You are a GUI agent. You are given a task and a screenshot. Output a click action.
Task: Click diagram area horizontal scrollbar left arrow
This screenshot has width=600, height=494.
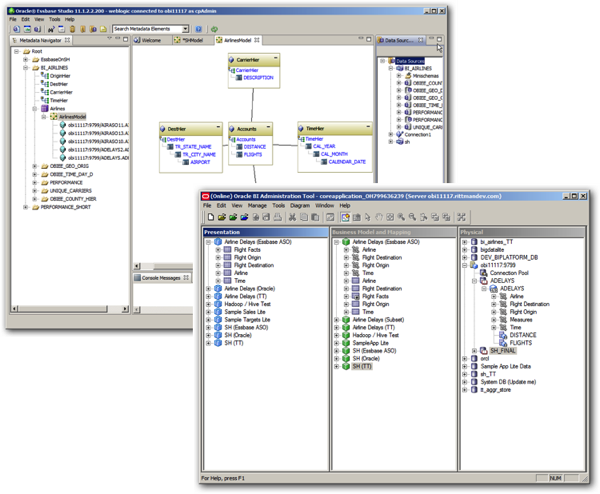[x=137, y=266]
